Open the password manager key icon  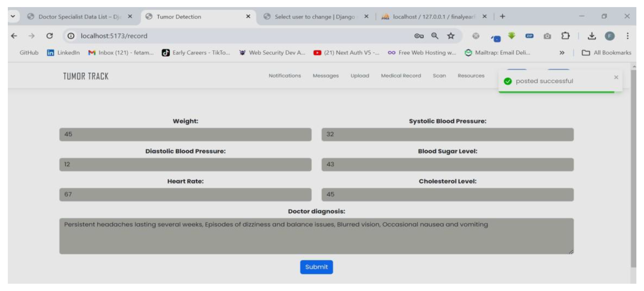point(419,36)
